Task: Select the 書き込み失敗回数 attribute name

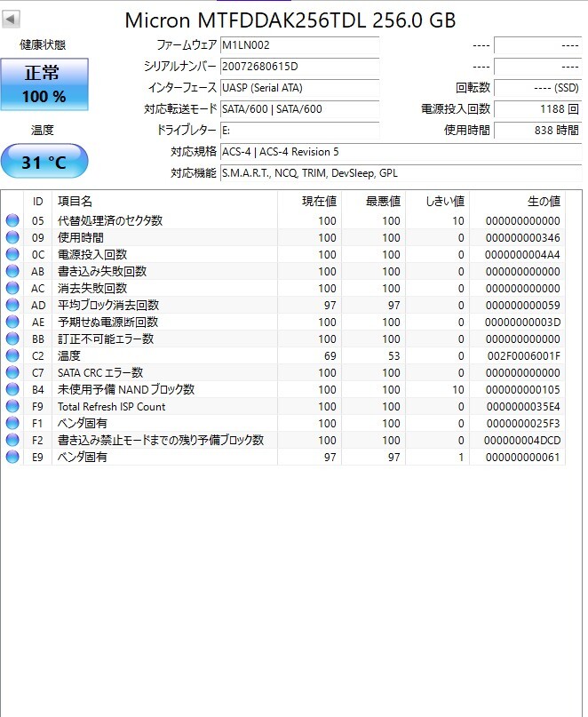Action: point(102,271)
